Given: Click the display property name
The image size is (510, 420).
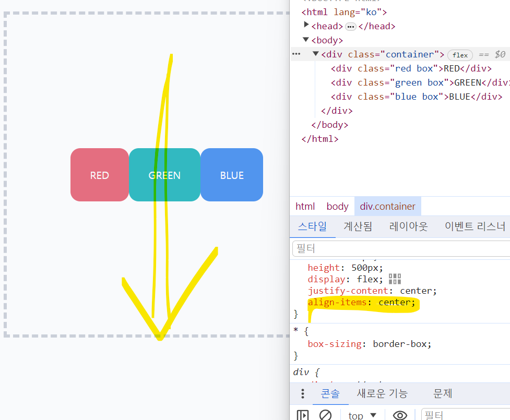Looking at the screenshot, I should (326, 279).
